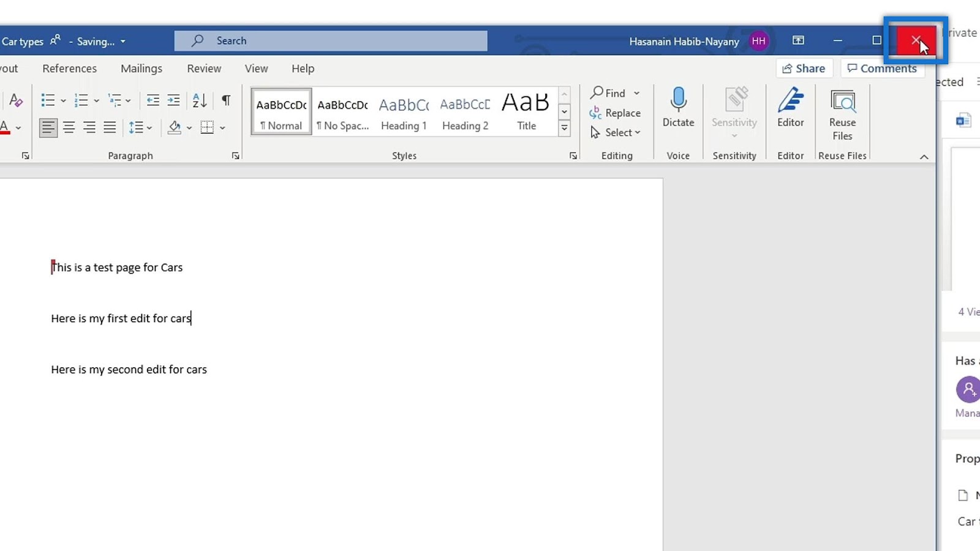
Task: Click account name Hasanain Habib-Nayany
Action: point(684,42)
